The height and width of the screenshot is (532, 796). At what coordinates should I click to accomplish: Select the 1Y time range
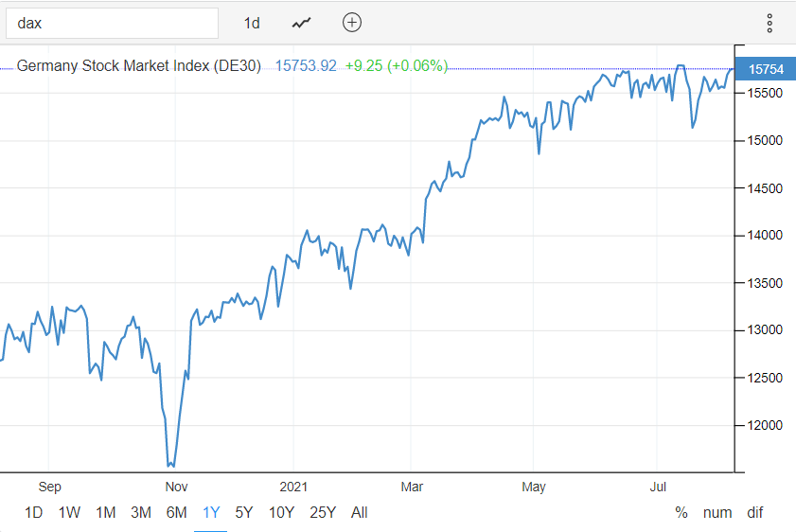(211, 513)
